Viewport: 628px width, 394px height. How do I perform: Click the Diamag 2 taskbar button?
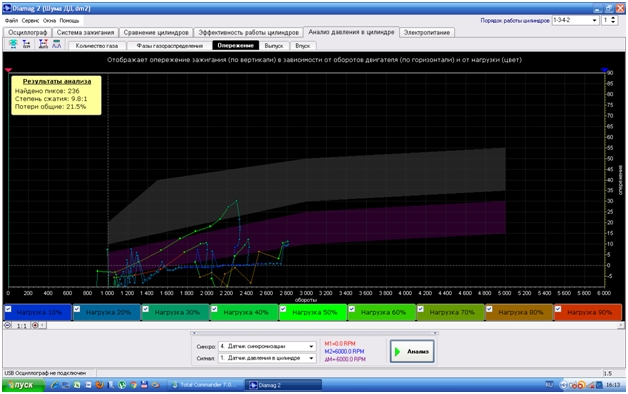(x=283, y=385)
